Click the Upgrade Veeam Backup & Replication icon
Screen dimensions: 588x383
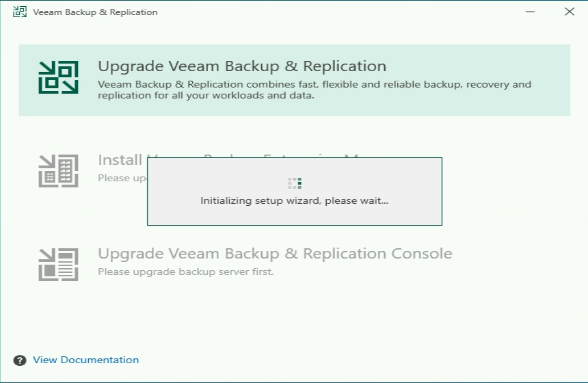click(x=58, y=77)
